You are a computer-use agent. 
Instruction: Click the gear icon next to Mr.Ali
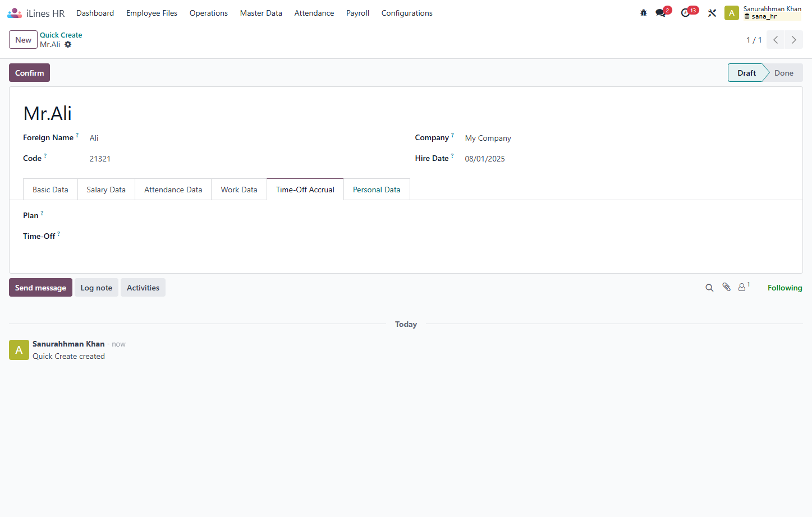[x=68, y=44]
